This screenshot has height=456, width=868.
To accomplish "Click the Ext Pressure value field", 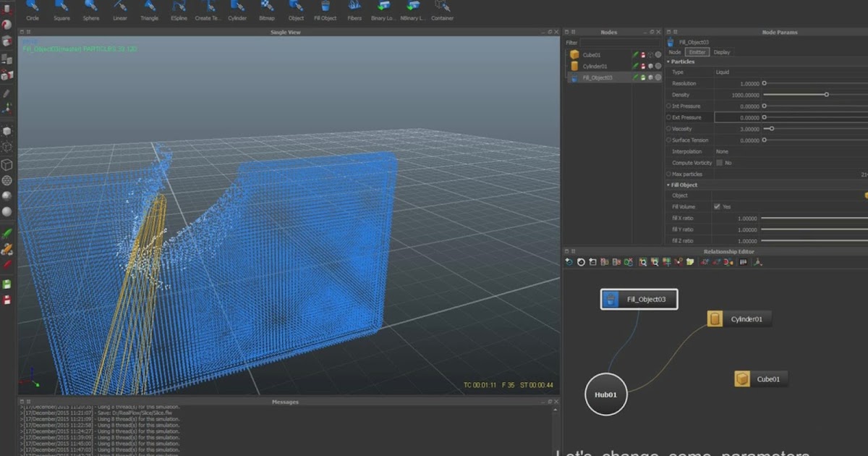I will coord(738,117).
